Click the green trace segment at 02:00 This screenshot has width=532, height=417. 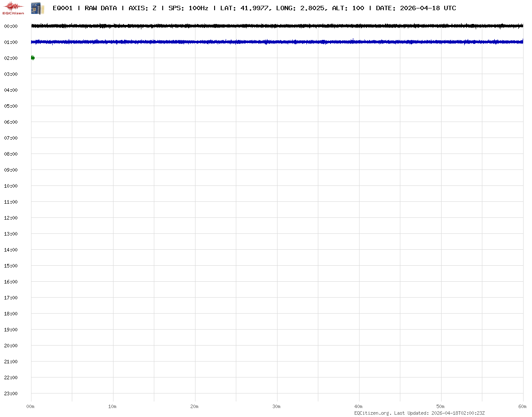click(x=32, y=58)
